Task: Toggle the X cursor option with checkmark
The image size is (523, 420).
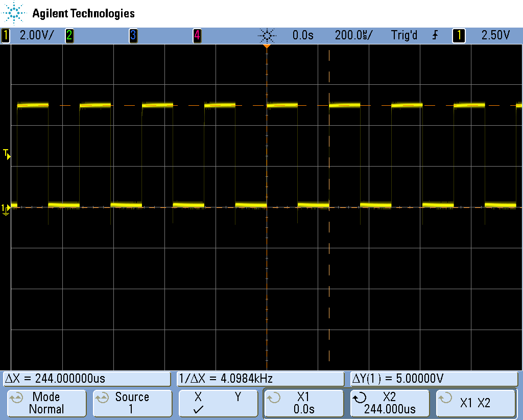Action: click(198, 403)
